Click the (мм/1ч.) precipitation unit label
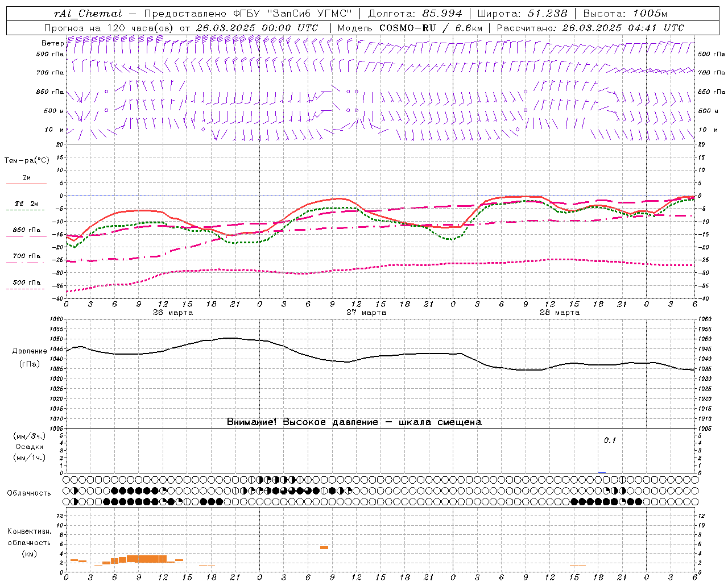 [30, 458]
